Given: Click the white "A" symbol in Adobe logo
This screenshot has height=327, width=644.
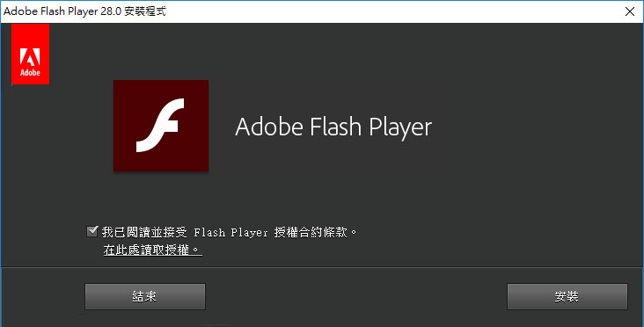Looking at the screenshot, I should click(31, 57).
